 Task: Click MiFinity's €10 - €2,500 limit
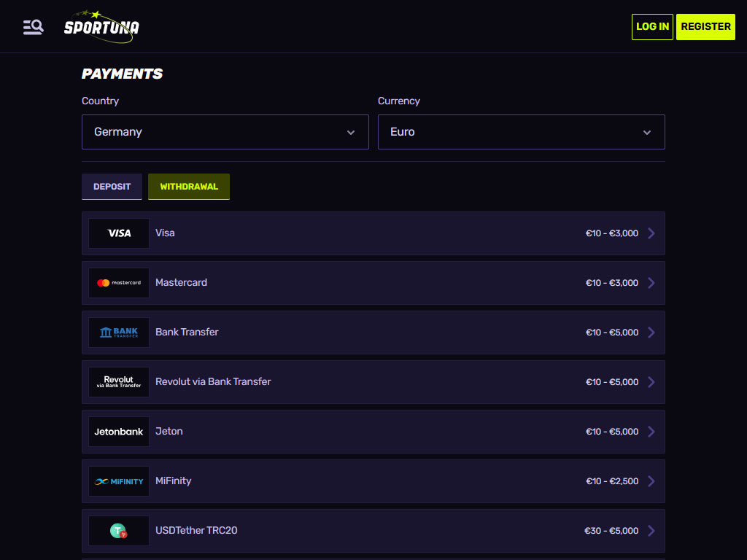point(612,481)
